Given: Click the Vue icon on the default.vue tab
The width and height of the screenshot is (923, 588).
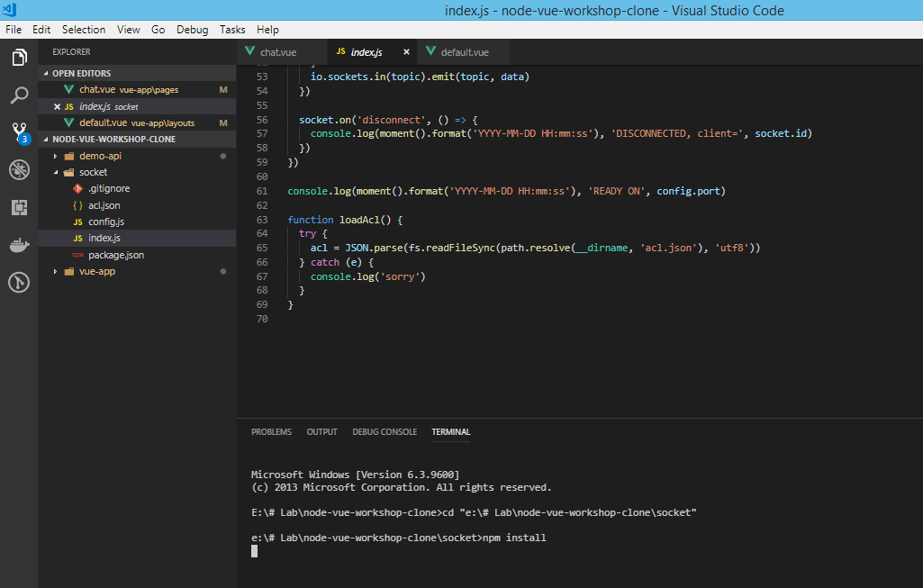Looking at the screenshot, I should (x=432, y=52).
